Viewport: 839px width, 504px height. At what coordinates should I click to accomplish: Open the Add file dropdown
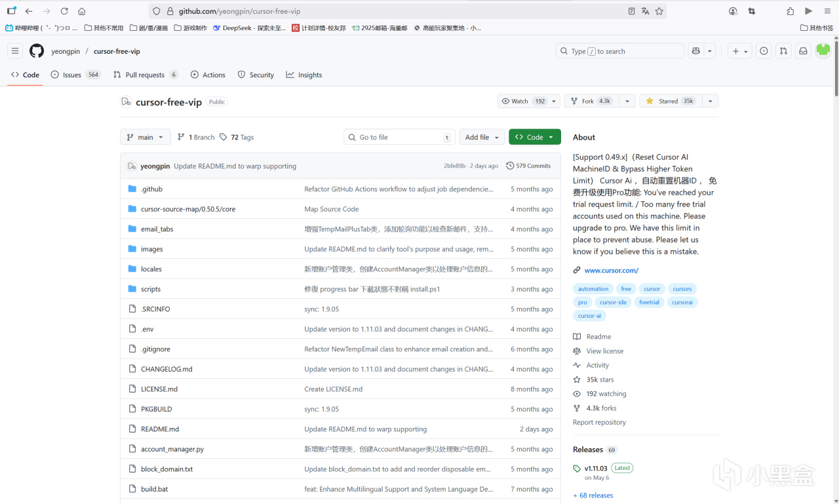click(482, 137)
